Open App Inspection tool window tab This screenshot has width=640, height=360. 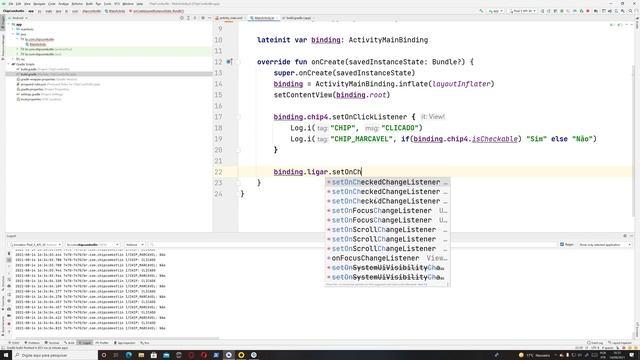124,343
